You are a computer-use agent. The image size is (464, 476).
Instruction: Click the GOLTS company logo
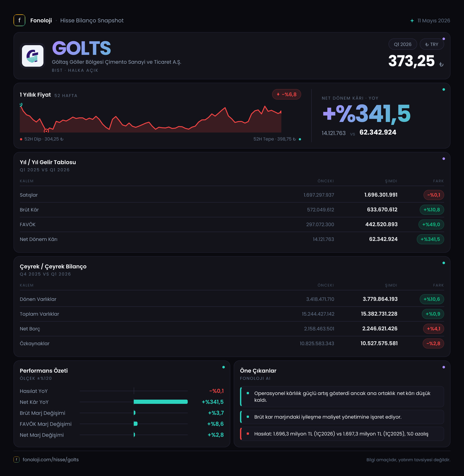(33, 56)
